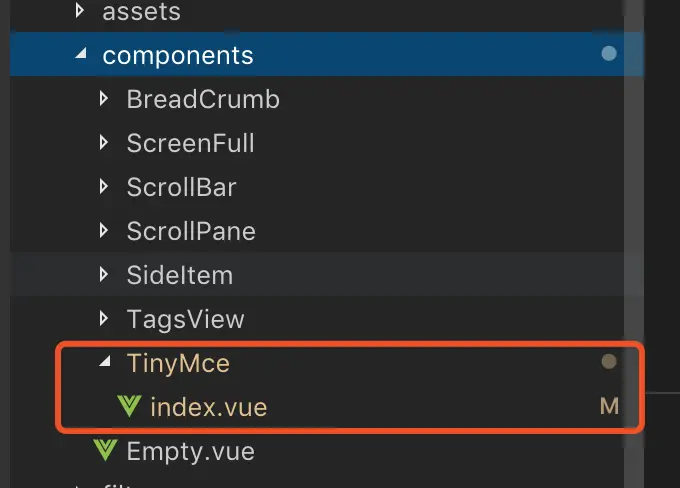Collapse the components folder arrow
The width and height of the screenshot is (680, 488).
click(81, 55)
